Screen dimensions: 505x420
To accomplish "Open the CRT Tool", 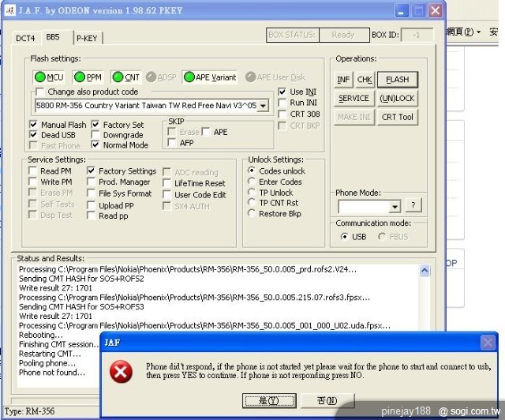I will (398, 117).
